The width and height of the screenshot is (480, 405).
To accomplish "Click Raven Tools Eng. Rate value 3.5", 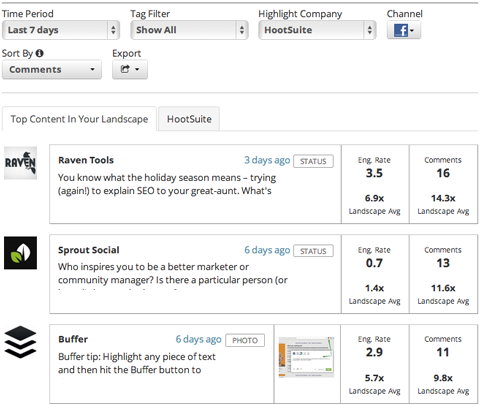I will click(x=374, y=173).
